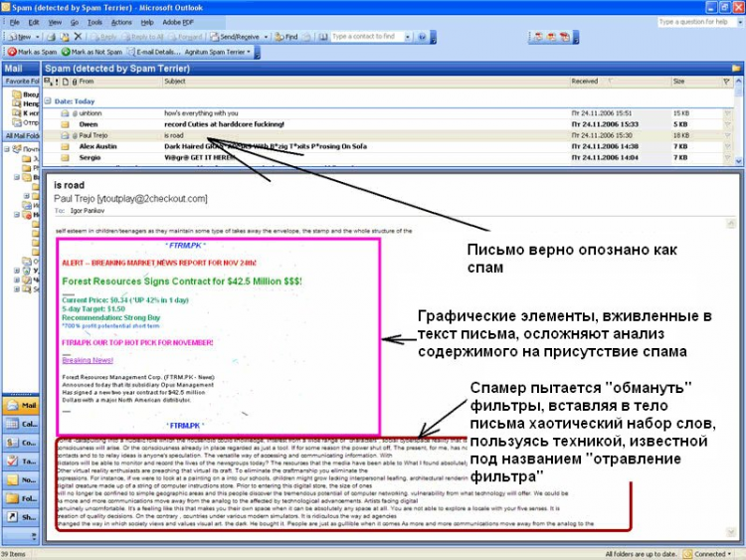Click the All Mail Folders header
746x560 pixels.
pyautogui.click(x=22, y=135)
